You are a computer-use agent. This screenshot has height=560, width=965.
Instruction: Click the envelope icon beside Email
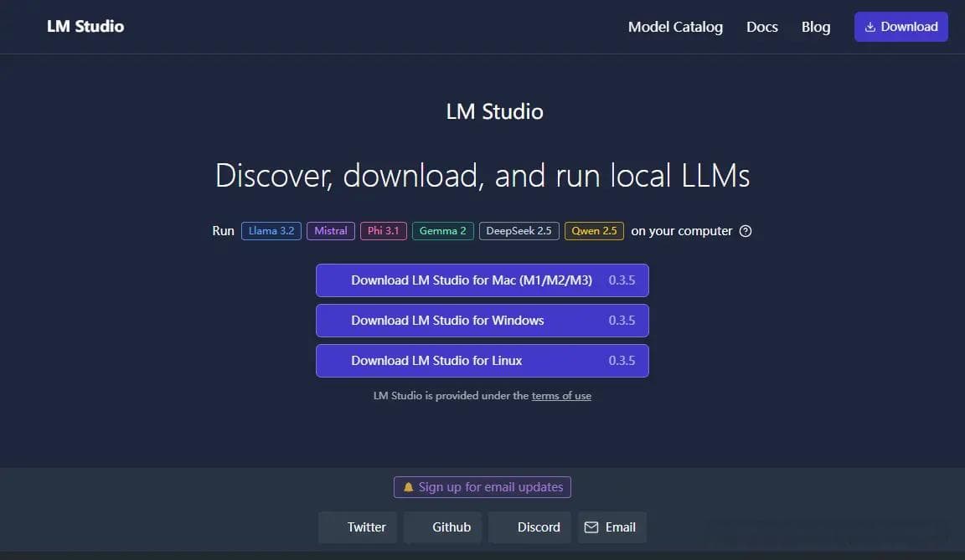[x=591, y=527]
